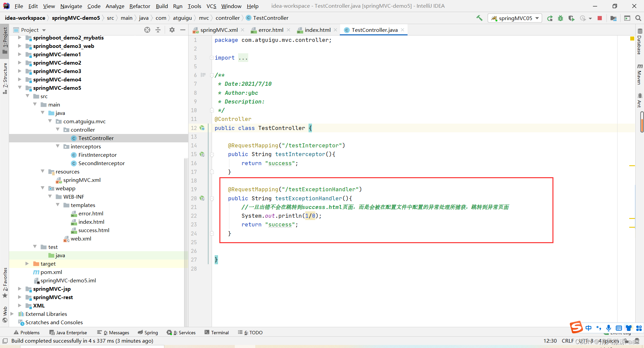Expand the target folder
The height and width of the screenshot is (348, 644).
tap(27, 264)
